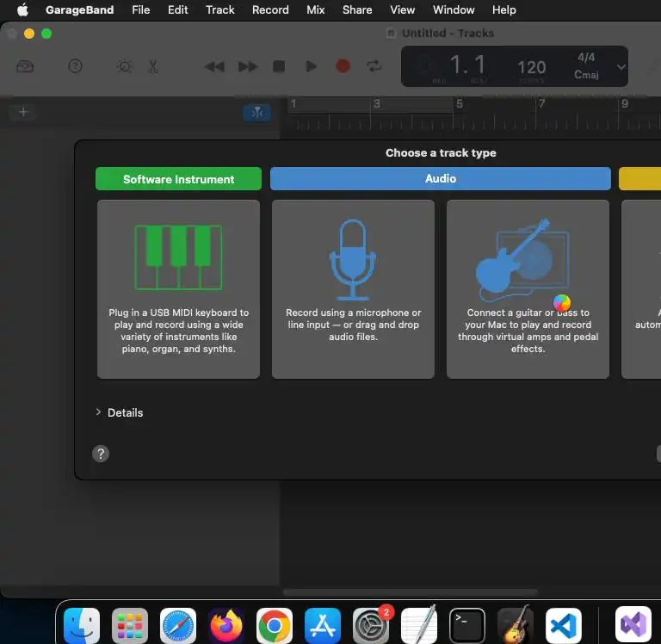Click the Stop button

279,66
